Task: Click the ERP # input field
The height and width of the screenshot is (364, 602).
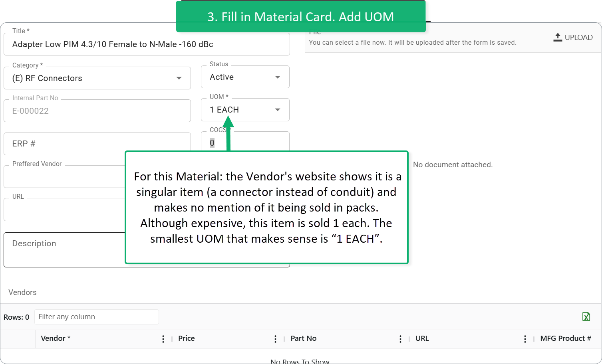Action: coord(97,144)
